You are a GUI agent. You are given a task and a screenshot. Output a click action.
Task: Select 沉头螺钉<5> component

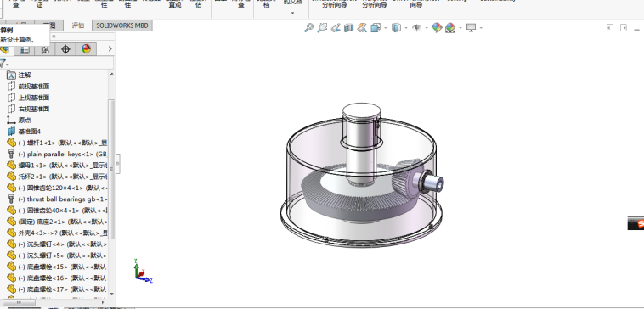62,256
